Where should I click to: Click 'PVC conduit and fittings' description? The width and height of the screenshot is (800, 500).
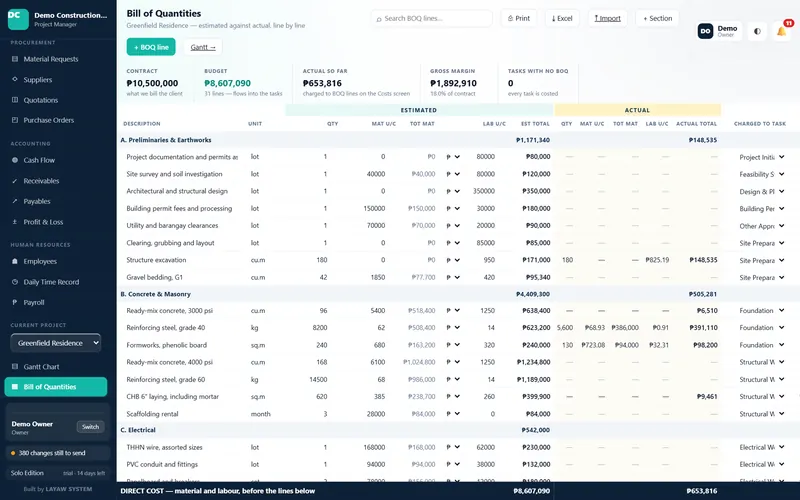pyautogui.click(x=162, y=465)
